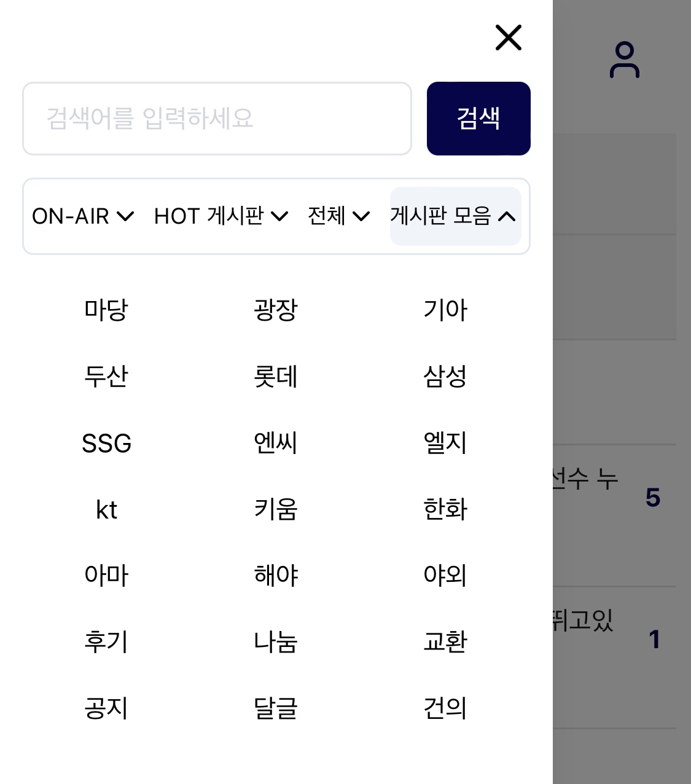Close the menu with the X icon
Viewport: 691px width, 784px height.
point(508,37)
